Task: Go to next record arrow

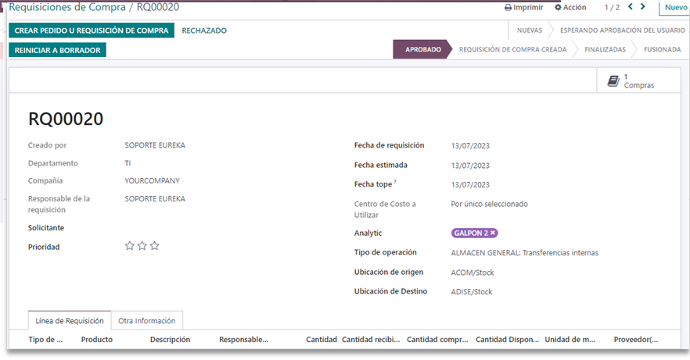Action: (x=643, y=7)
